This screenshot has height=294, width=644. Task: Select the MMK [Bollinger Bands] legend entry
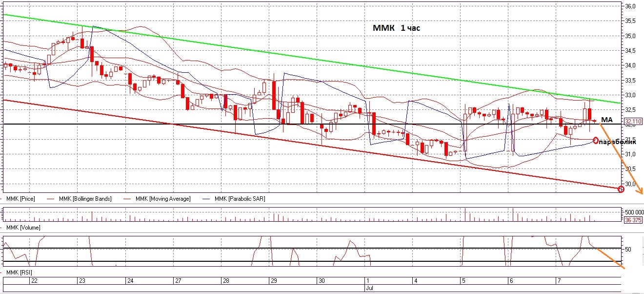pos(85,199)
